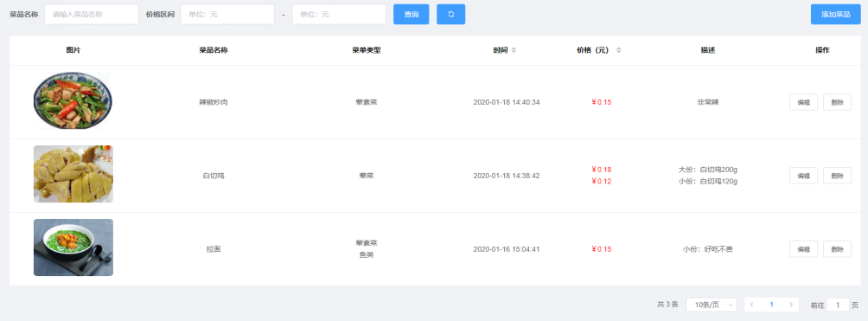Image resolution: width=868 pixels, height=321 pixels.
Task: Open the 10条/页 page size dropdown
Action: tap(712, 305)
